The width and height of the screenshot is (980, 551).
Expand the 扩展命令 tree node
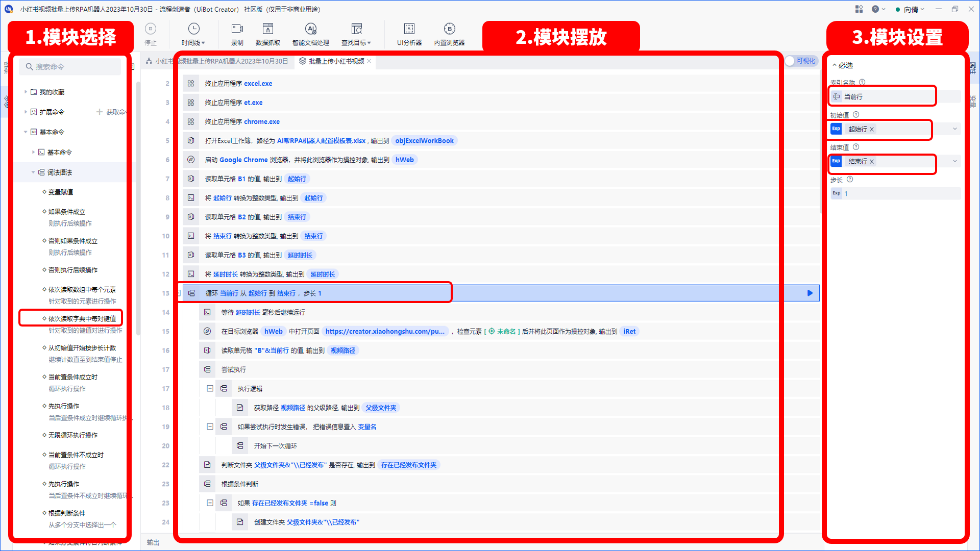(x=26, y=112)
